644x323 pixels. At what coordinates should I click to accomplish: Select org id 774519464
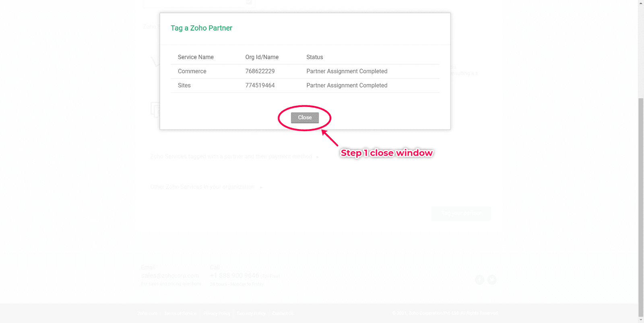pos(260,85)
